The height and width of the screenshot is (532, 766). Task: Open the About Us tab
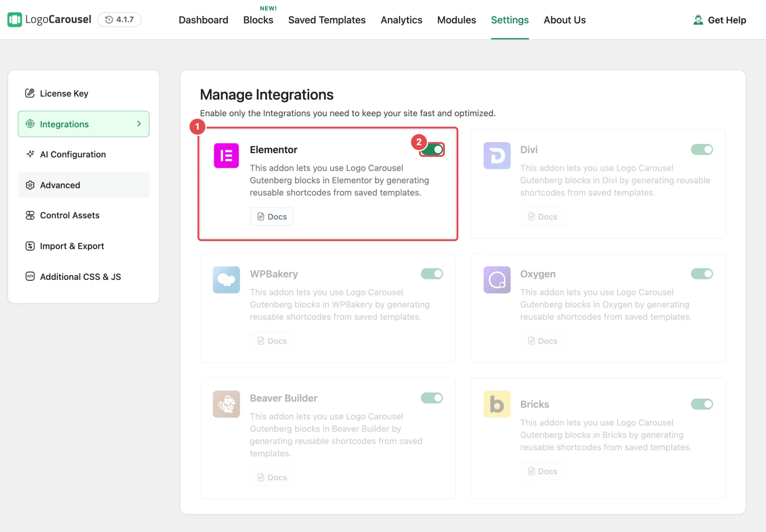(x=565, y=20)
